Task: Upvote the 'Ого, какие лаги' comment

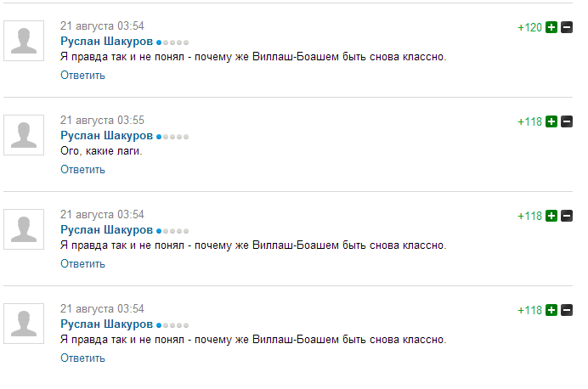Action: point(551,121)
